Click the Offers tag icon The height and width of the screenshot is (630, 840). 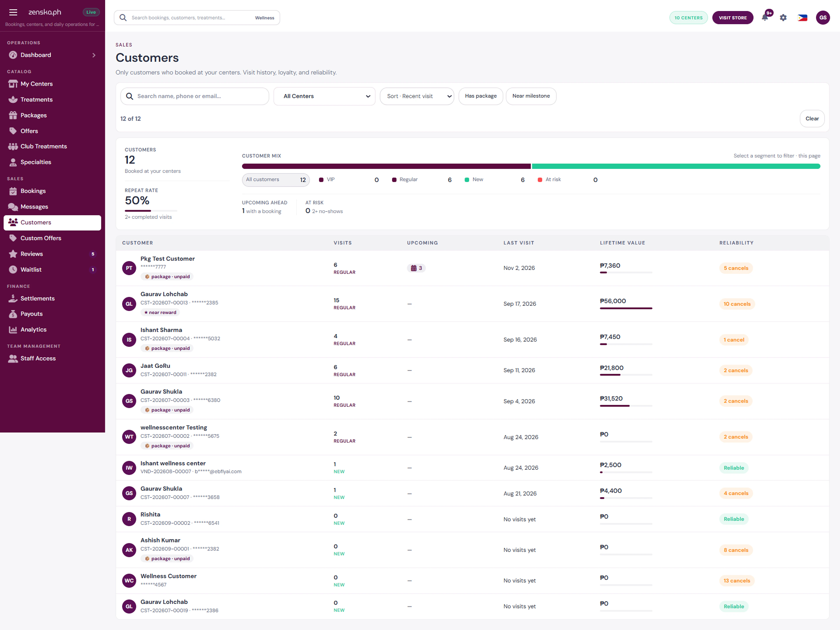pyautogui.click(x=13, y=131)
